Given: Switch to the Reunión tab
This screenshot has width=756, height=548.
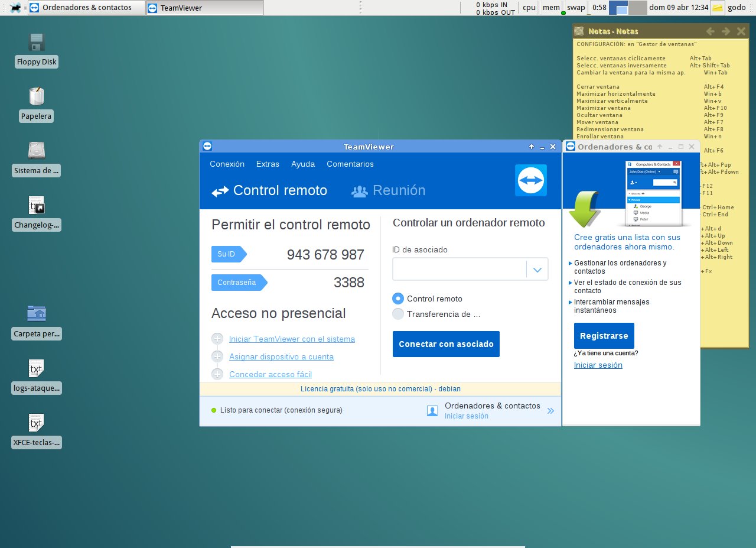Looking at the screenshot, I should point(388,190).
